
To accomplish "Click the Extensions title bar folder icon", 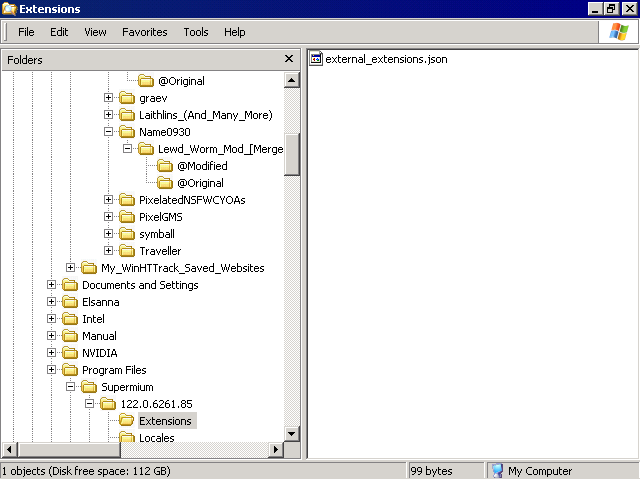I will (9, 9).
